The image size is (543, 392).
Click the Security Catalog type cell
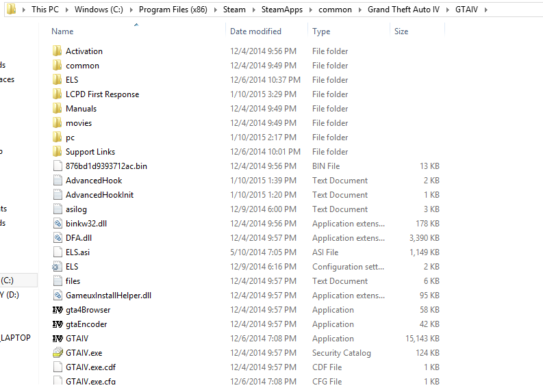342,353
